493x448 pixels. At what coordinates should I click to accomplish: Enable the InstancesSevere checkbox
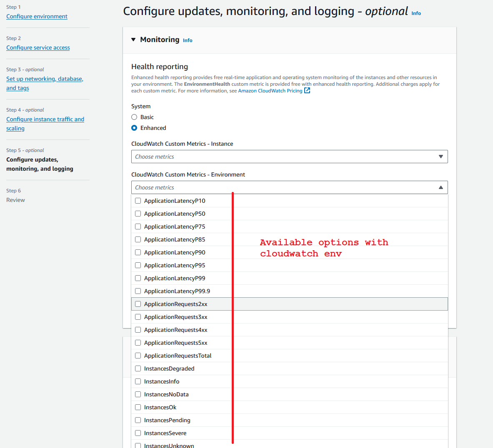[138, 433]
